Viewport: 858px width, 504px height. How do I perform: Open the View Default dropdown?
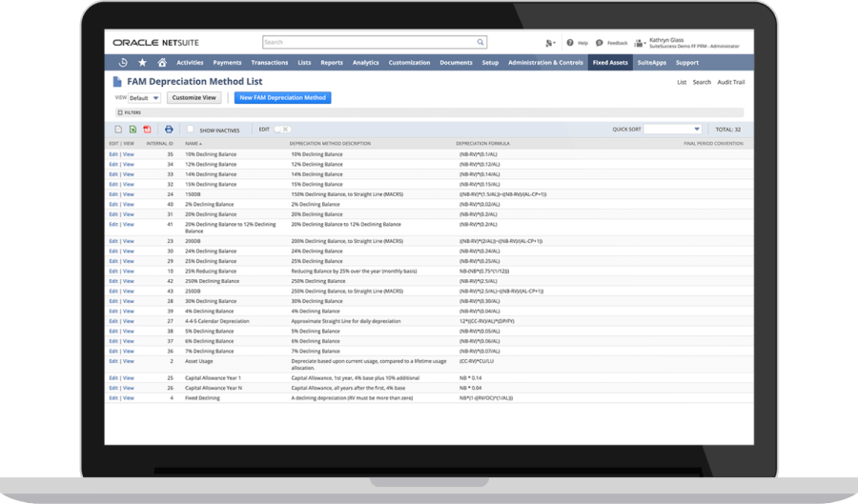(144, 98)
